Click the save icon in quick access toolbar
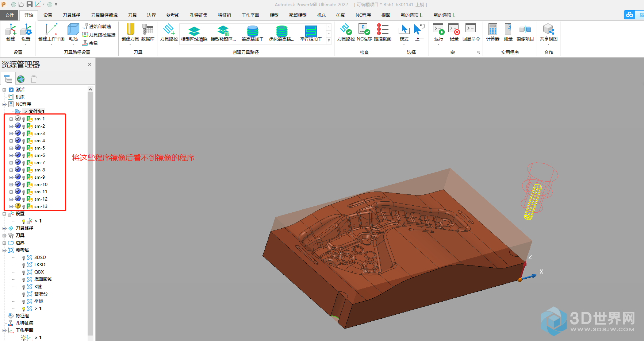Screen dimensions: 644x341 point(29,4)
